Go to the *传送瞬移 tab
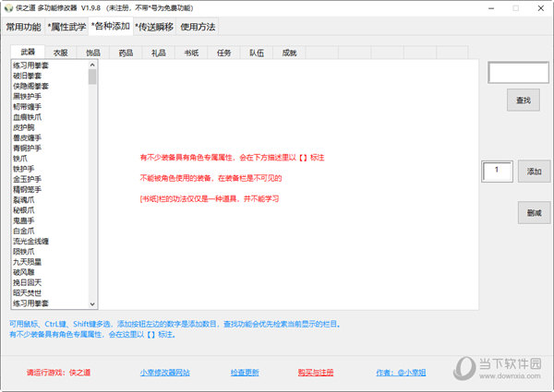This screenshot has height=392, width=554. click(154, 27)
